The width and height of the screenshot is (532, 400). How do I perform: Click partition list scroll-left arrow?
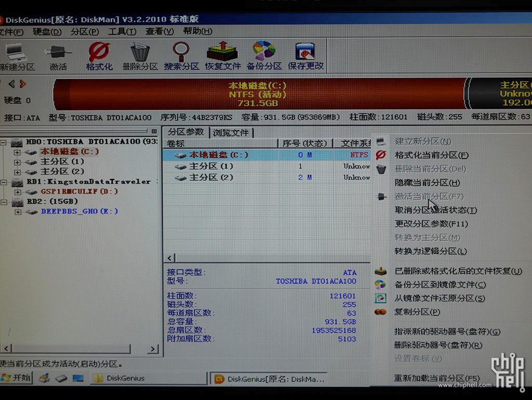(170, 258)
